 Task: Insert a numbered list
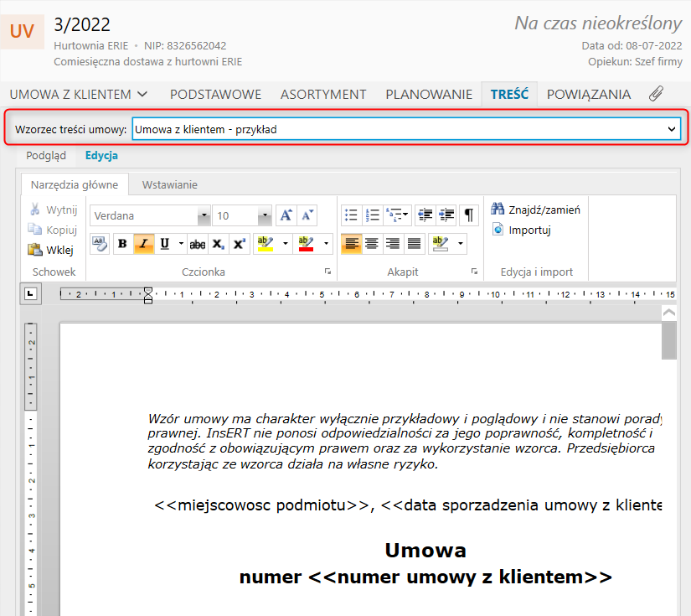373,215
